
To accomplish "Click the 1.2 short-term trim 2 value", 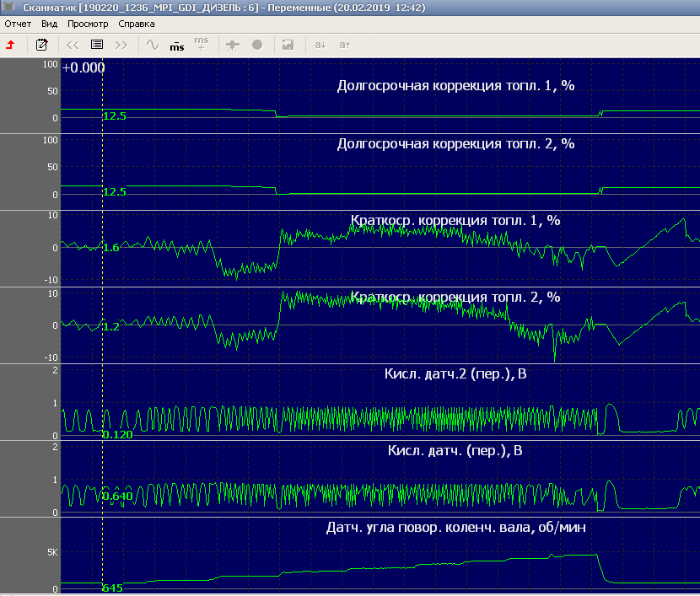I will point(111,326).
